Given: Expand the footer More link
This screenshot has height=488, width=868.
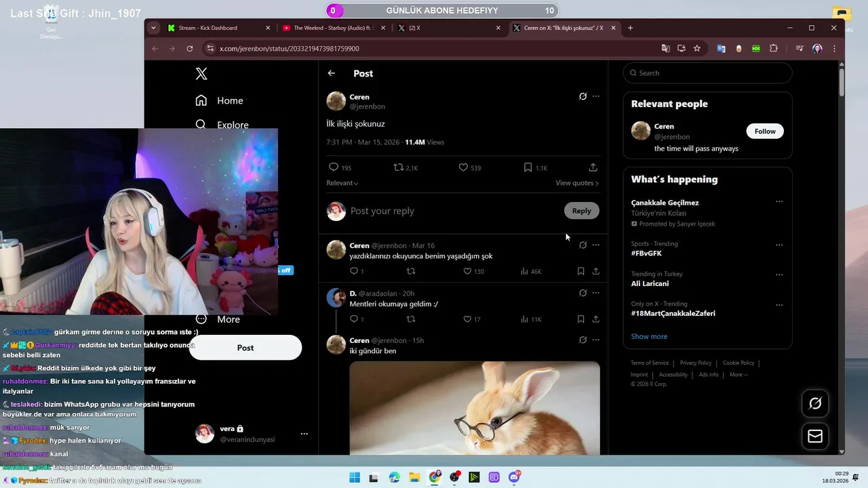Looking at the screenshot, I should pyautogui.click(x=739, y=375).
